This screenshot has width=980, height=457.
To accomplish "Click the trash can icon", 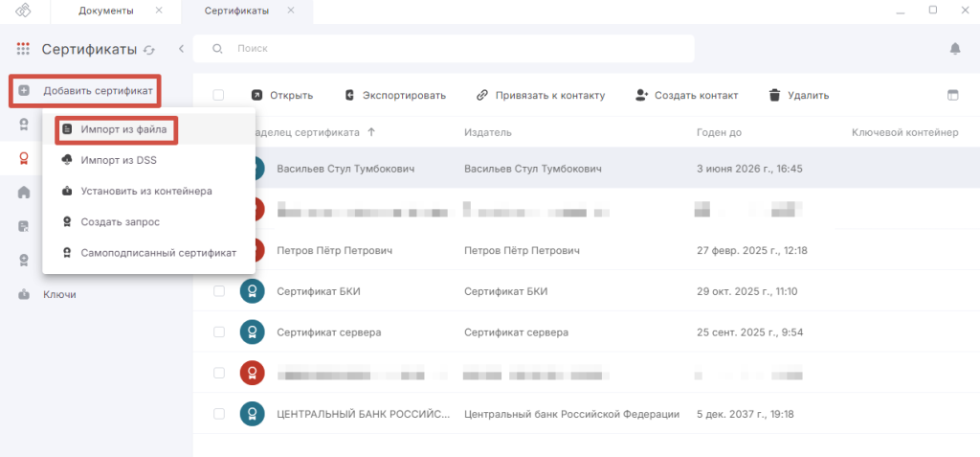I will (x=775, y=95).
